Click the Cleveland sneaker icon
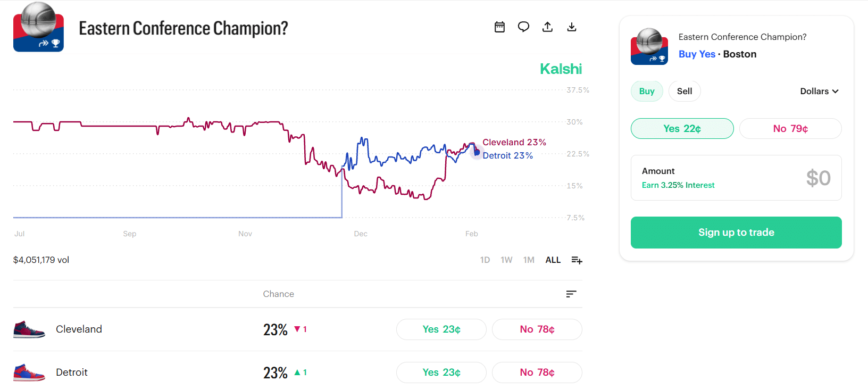 29,329
